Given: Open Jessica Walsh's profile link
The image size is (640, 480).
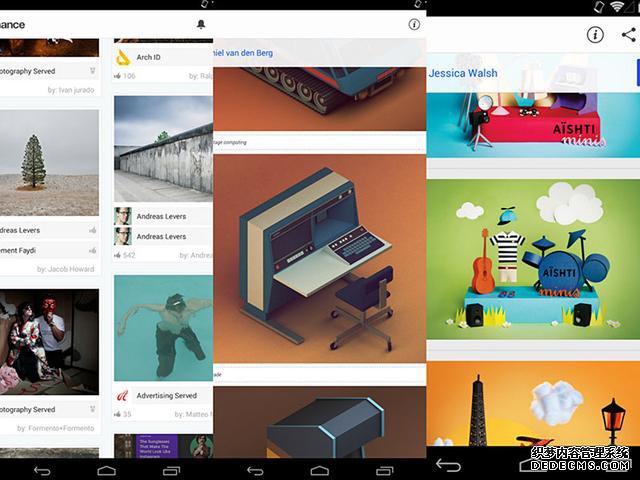Looking at the screenshot, I should 463,73.
